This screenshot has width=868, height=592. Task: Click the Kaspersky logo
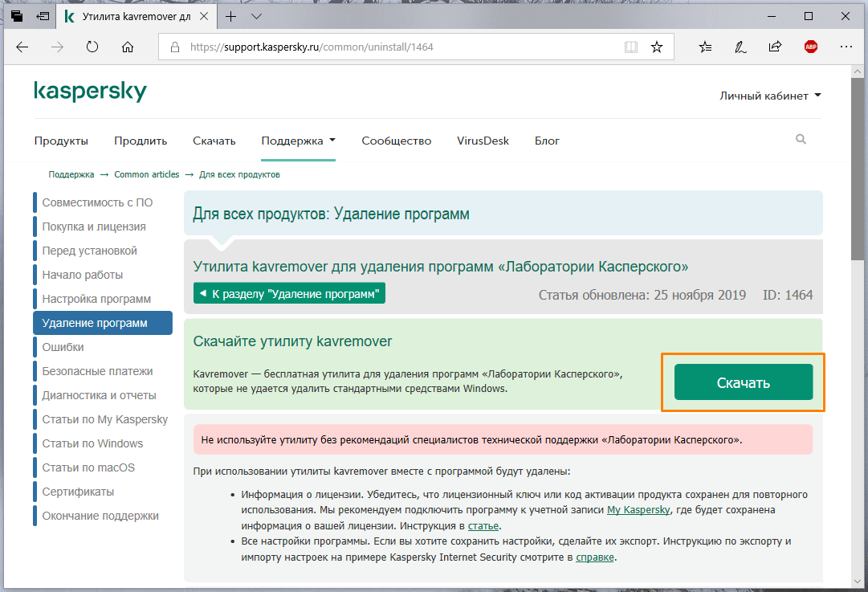(x=90, y=92)
